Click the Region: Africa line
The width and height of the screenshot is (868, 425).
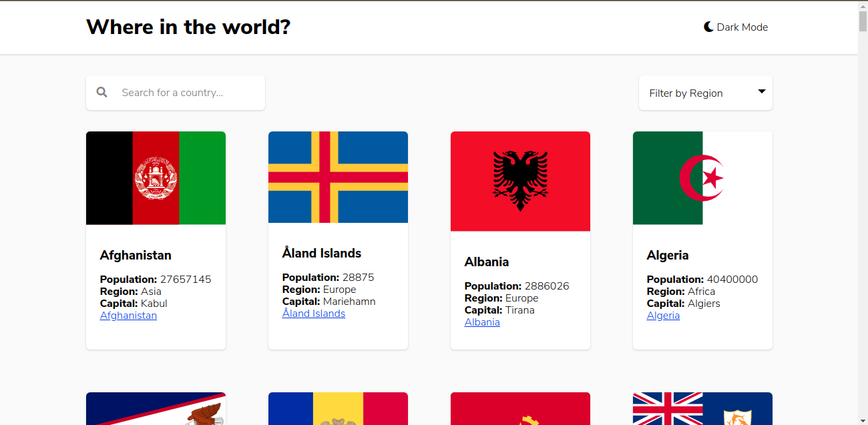tap(681, 292)
